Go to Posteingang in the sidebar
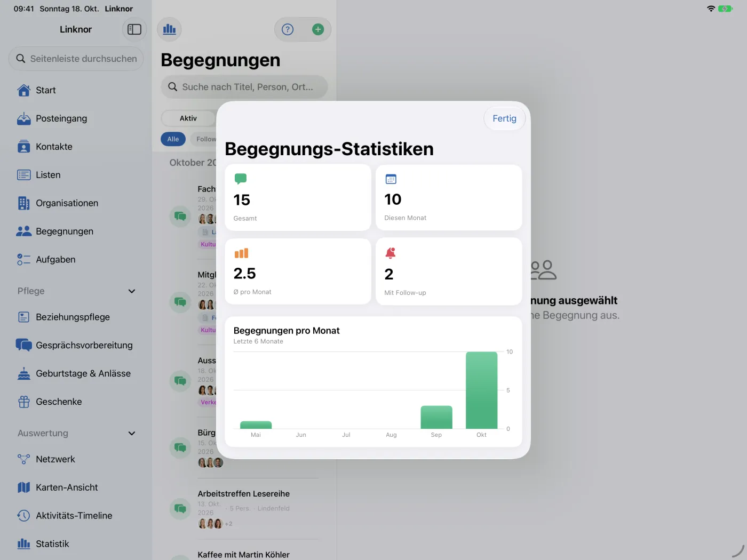The image size is (747, 560). pyautogui.click(x=76, y=118)
